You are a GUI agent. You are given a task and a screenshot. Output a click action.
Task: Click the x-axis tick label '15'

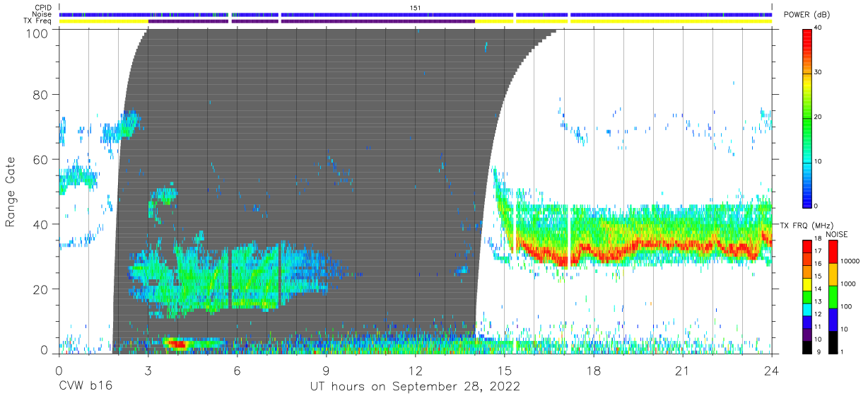click(505, 371)
